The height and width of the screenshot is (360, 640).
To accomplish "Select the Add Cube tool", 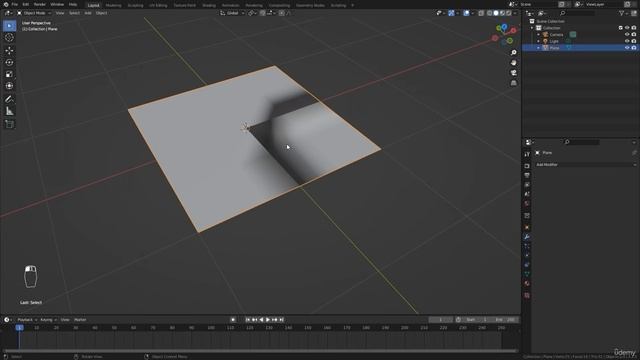I will point(9,124).
